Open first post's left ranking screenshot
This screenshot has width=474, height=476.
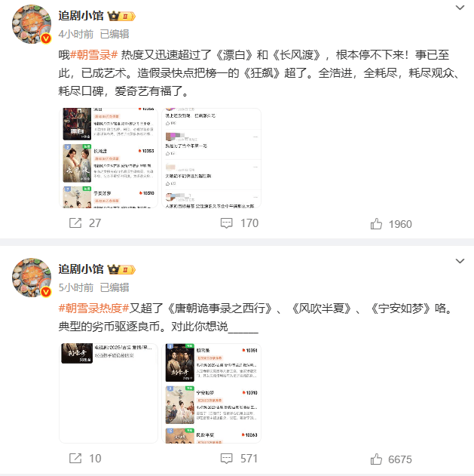[109, 158]
